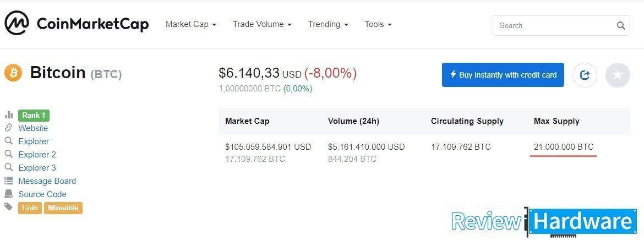Open the Trade Volume dropdown
The height and width of the screenshot is (245, 644).
tap(261, 24)
